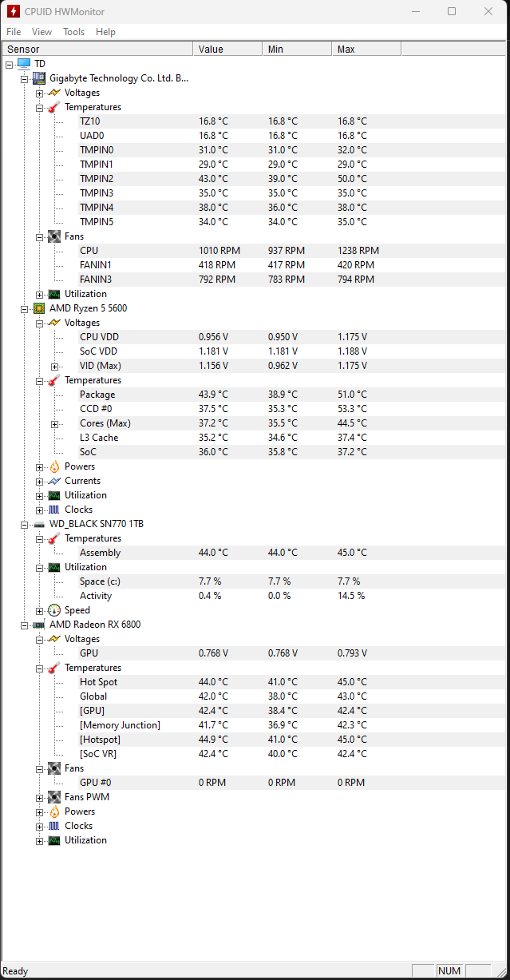The height and width of the screenshot is (980, 510).
Task: Select the Ryzen Package temperature row
Action: [x=255, y=395]
